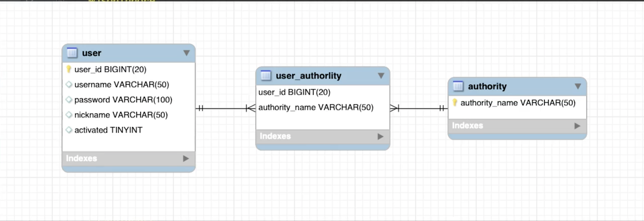Select relationship line between user_authorlity and authority
The height and width of the screenshot is (221, 644).
click(419, 108)
